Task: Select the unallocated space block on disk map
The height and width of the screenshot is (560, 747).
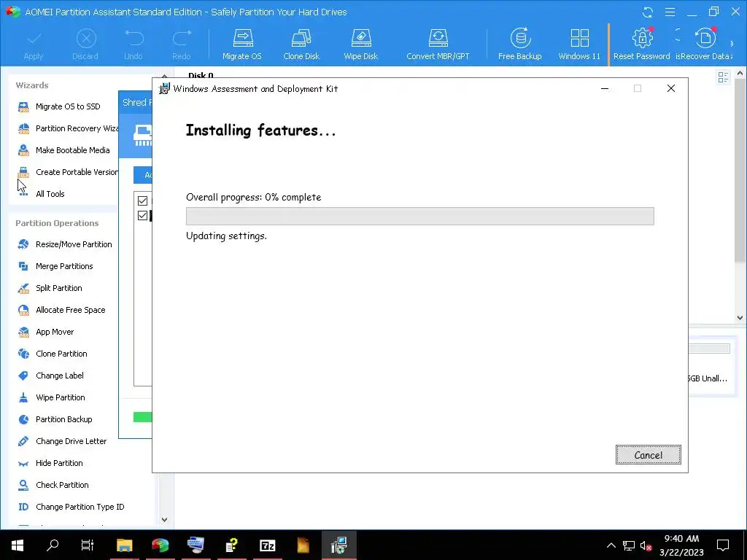Action: 708,366
